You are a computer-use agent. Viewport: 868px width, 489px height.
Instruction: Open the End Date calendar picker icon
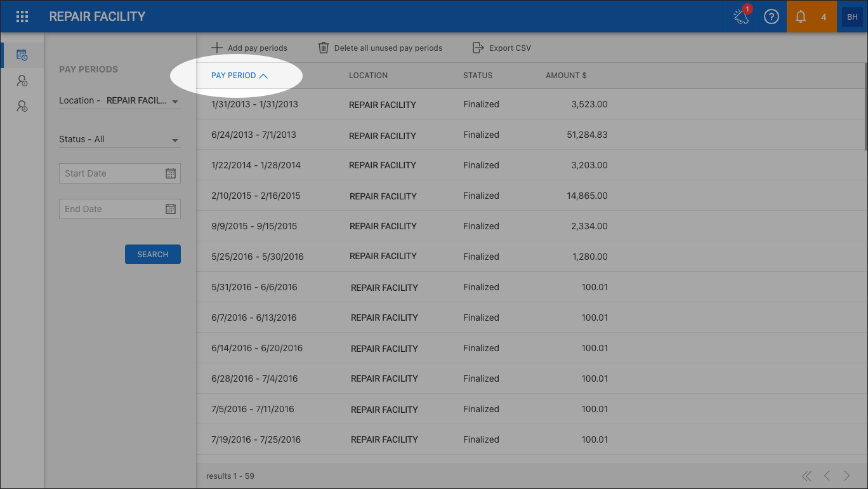(x=170, y=209)
